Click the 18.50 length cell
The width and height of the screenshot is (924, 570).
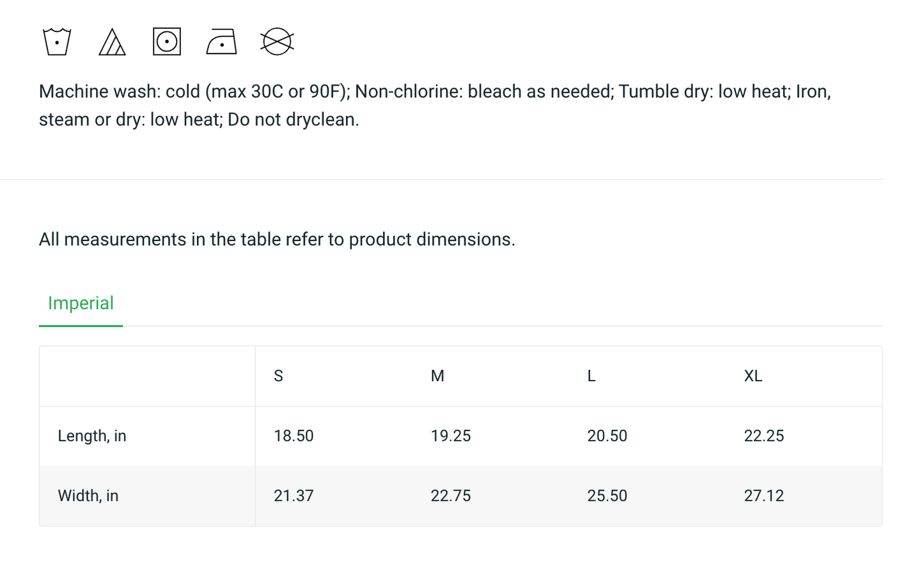click(x=294, y=436)
